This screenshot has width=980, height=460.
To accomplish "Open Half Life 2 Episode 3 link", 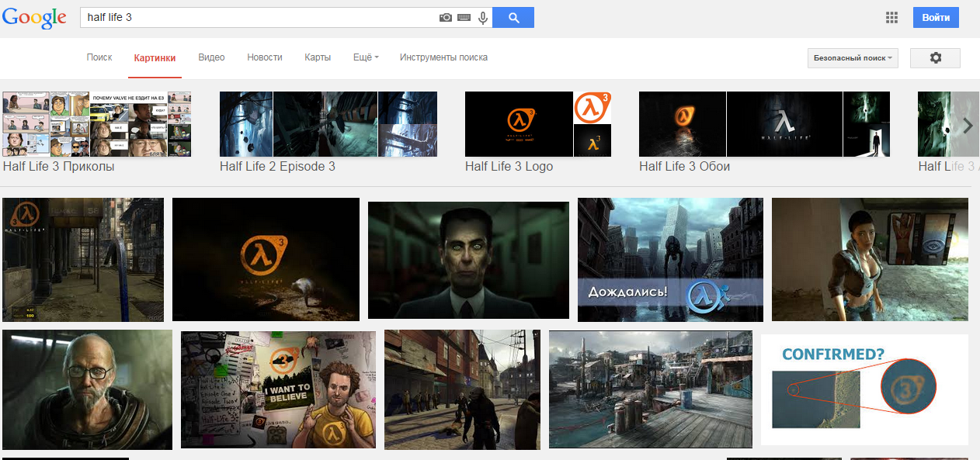I will pyautogui.click(x=277, y=166).
